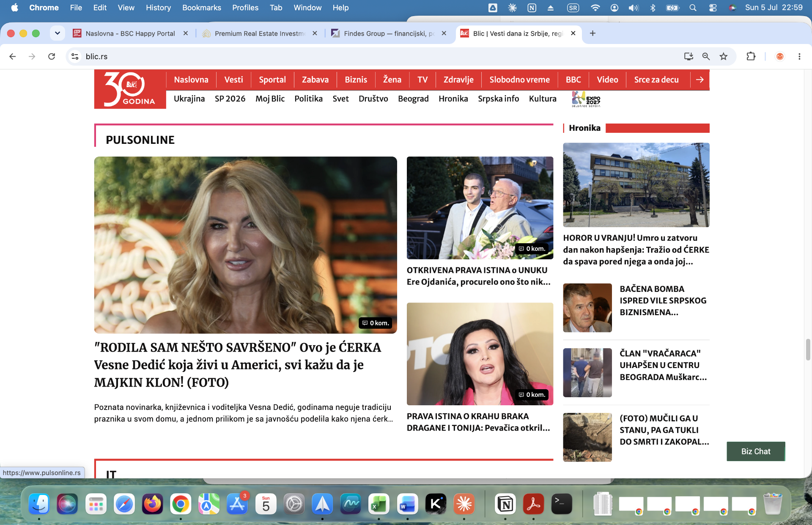Open the Bookmarks menu
This screenshot has height=525, width=812.
201,8
